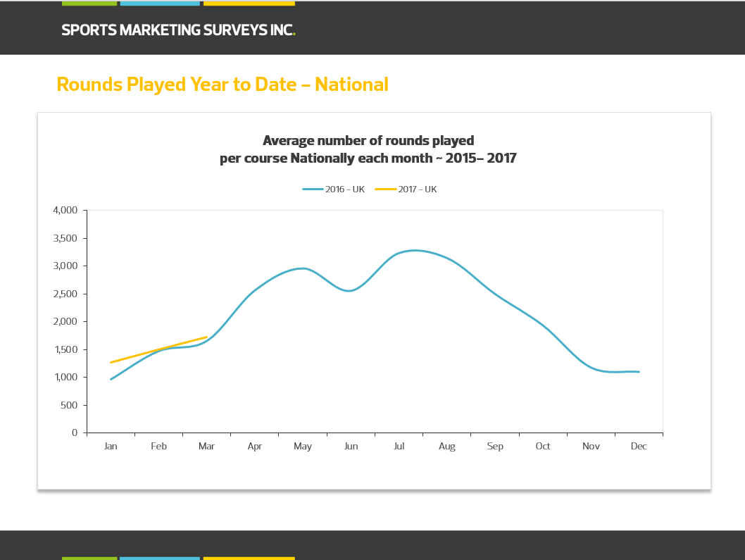This screenshot has height=560, width=745.
Task: Click the Dec label on the month axis
Action: click(x=639, y=447)
